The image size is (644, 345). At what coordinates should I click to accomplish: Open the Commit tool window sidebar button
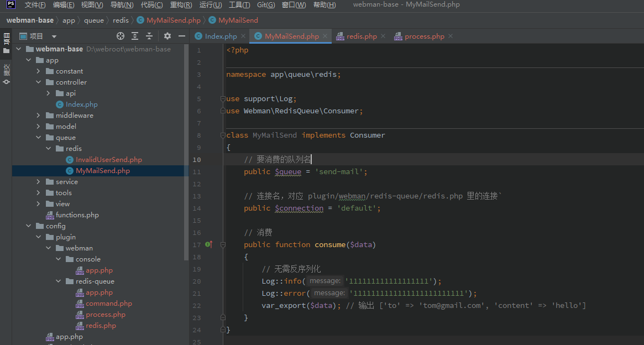click(x=6, y=74)
